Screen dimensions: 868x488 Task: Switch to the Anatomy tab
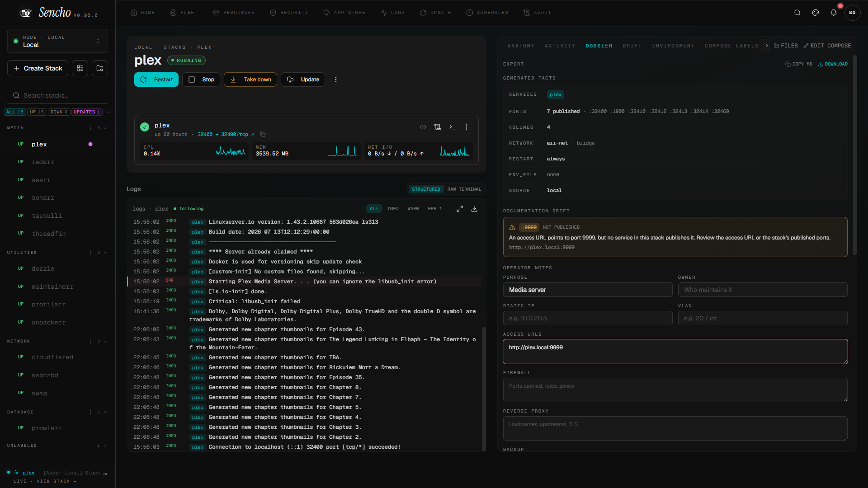521,46
